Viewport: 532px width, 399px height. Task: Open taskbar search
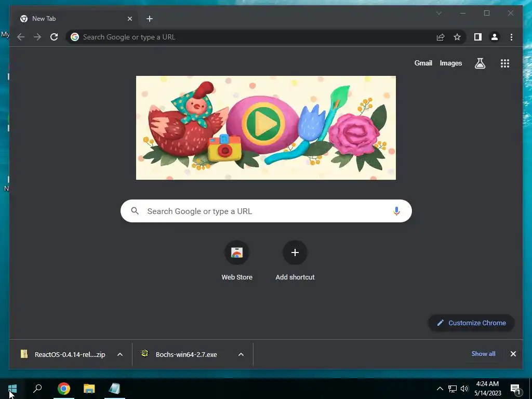(37, 389)
